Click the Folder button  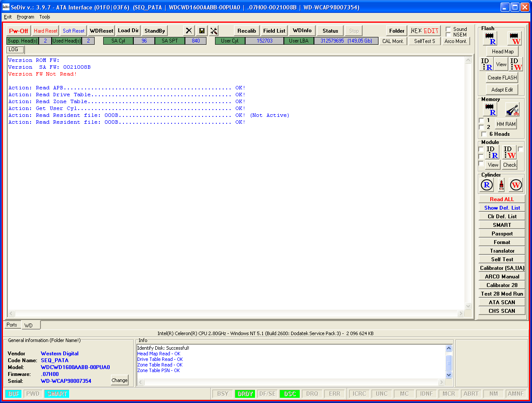point(397,31)
